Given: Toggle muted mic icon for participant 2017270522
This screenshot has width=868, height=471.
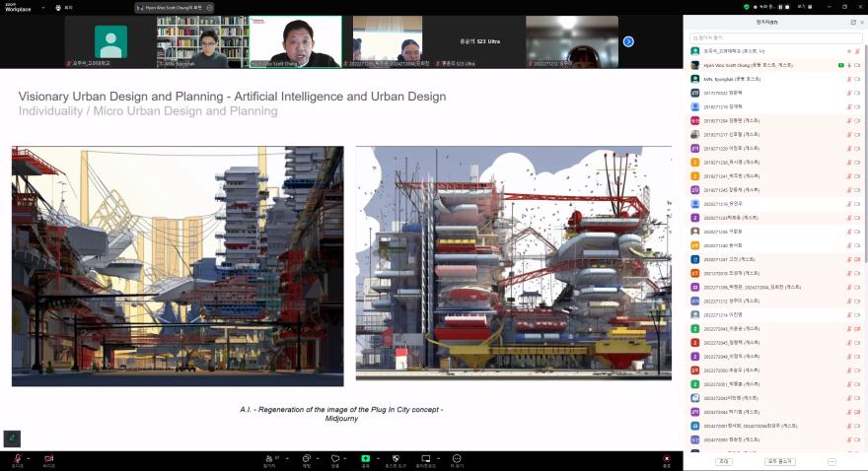Looking at the screenshot, I should click(849, 93).
